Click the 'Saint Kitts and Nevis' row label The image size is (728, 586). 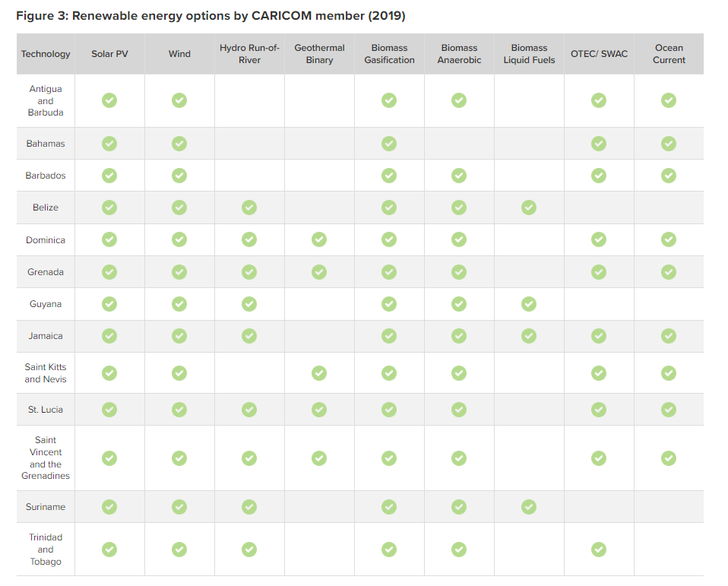pyautogui.click(x=46, y=373)
